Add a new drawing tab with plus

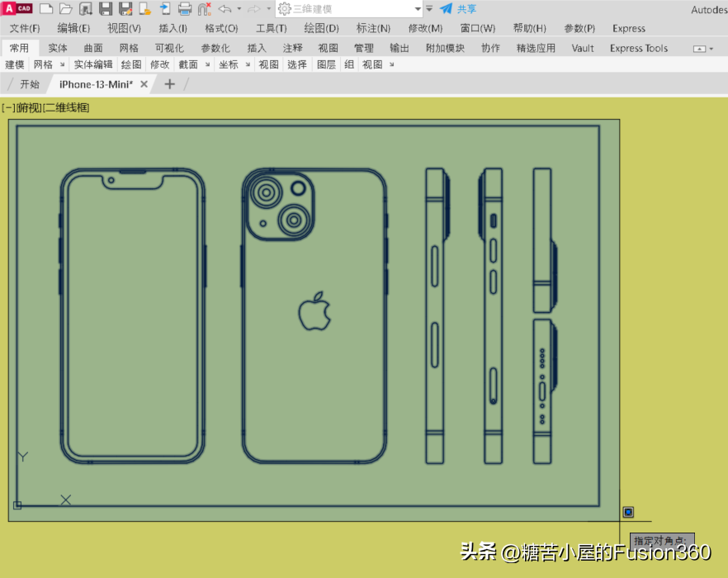(x=170, y=84)
